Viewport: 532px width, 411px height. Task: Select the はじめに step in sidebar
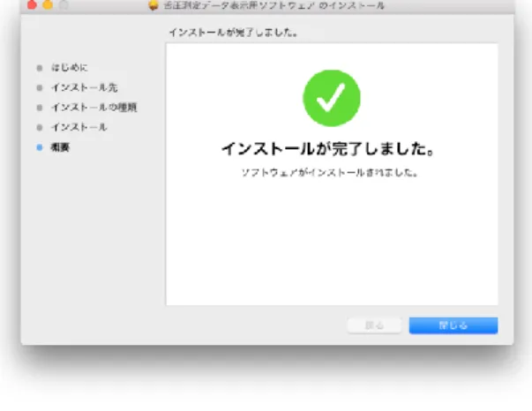point(69,68)
